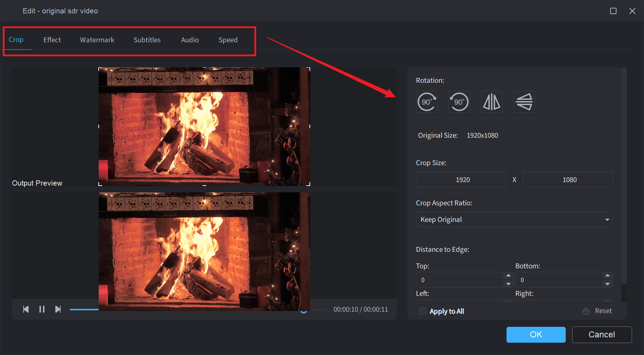Open the Speed tab

(228, 40)
